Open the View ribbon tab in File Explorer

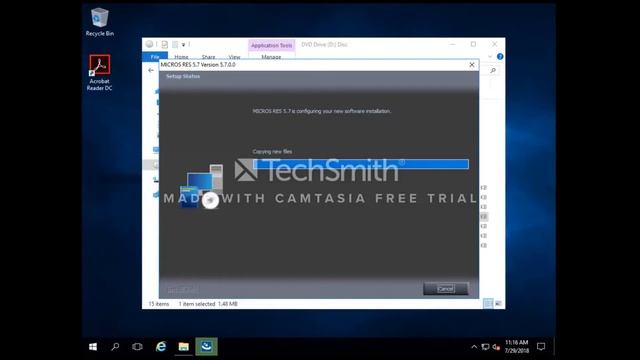pos(234,57)
